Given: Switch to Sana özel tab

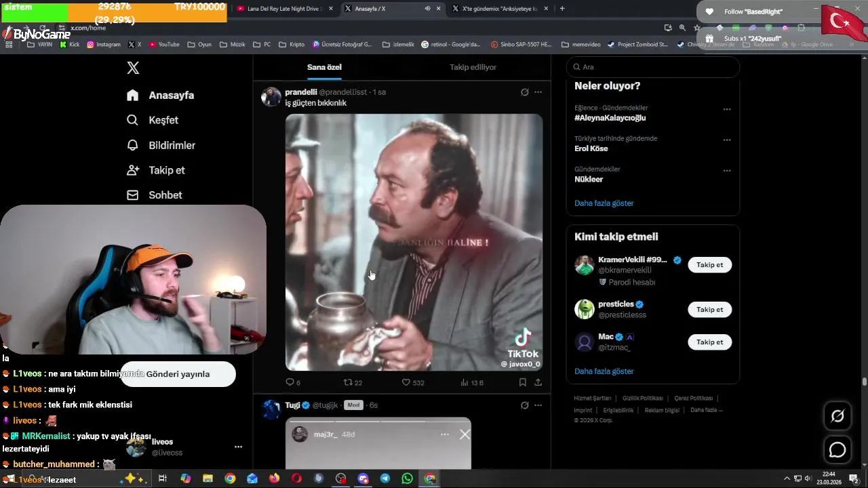Looking at the screenshot, I should coord(324,67).
